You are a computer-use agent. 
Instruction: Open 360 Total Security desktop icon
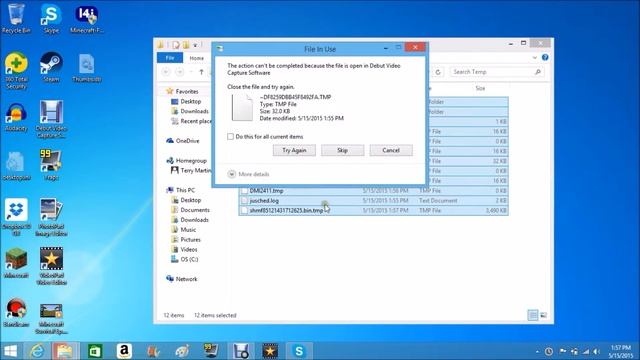16,71
